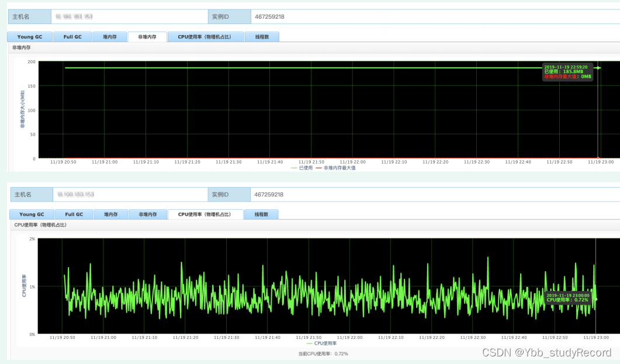This screenshot has width=620, height=364.
Task: Open CPU使用率 tab in upper panel
Action: click(x=205, y=37)
